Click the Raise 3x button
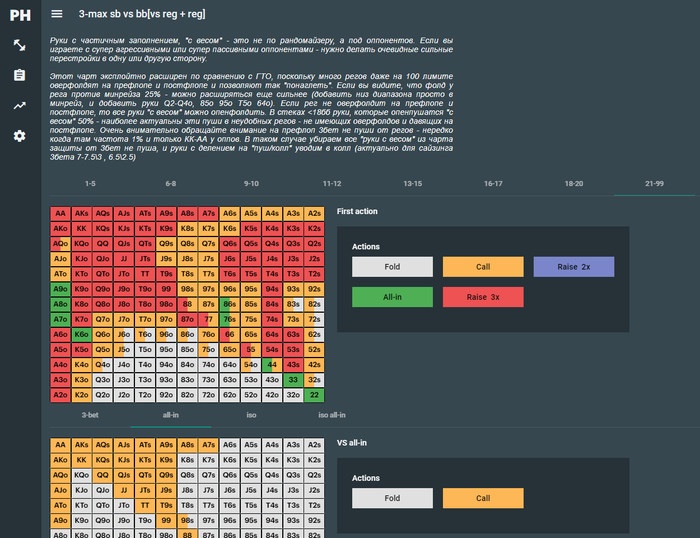Screen dimensions: 700x538 483,297
